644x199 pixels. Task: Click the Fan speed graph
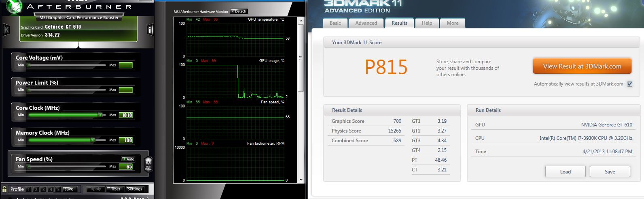pyautogui.click(x=235, y=122)
